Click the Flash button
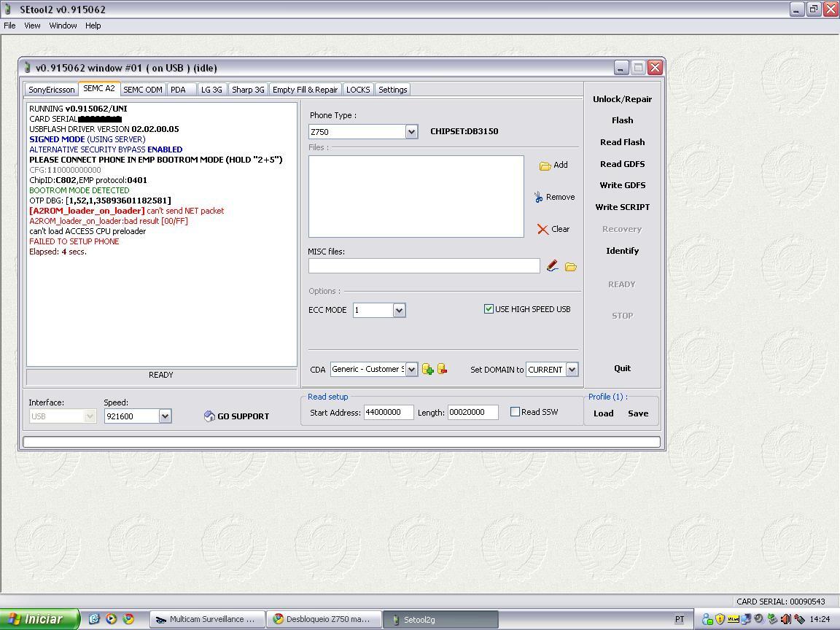840x630 pixels. click(622, 120)
